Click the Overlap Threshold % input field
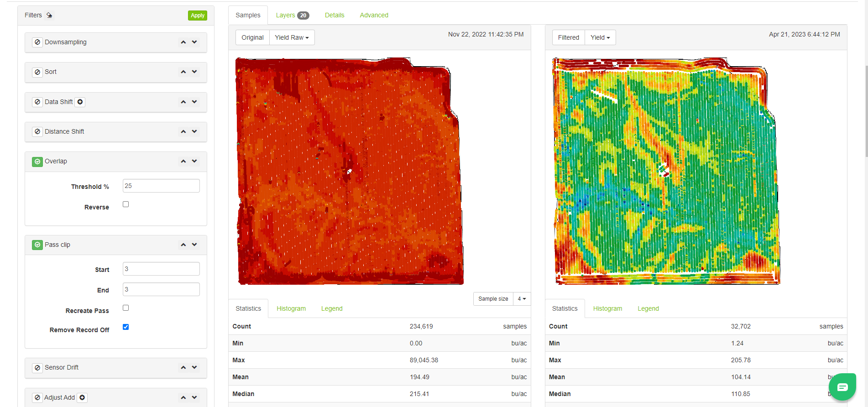868x407 pixels. pyautogui.click(x=161, y=186)
